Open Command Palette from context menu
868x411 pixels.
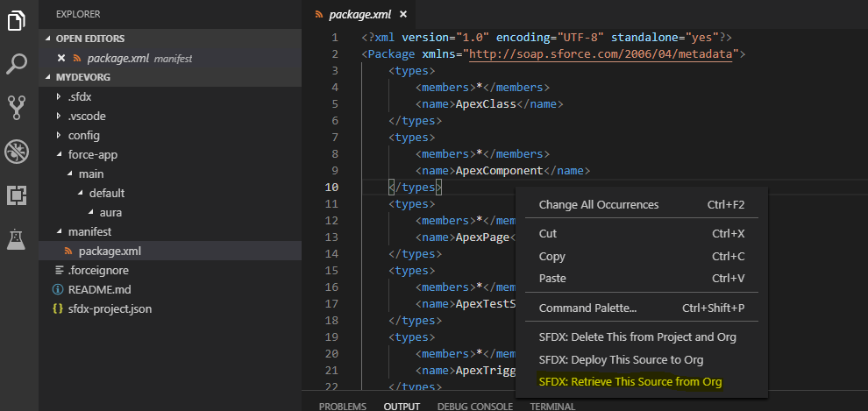(587, 308)
